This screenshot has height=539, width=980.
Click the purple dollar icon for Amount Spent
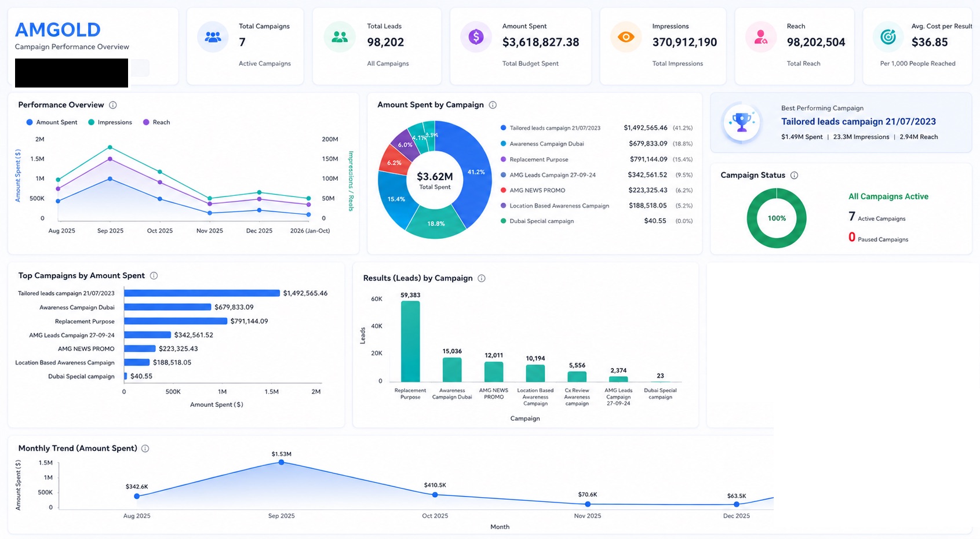pyautogui.click(x=476, y=37)
